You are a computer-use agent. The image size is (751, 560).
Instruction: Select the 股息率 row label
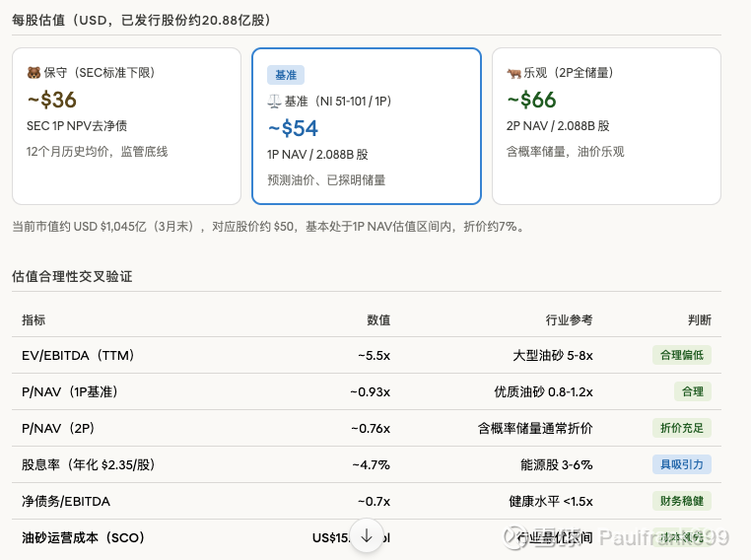tap(81, 464)
